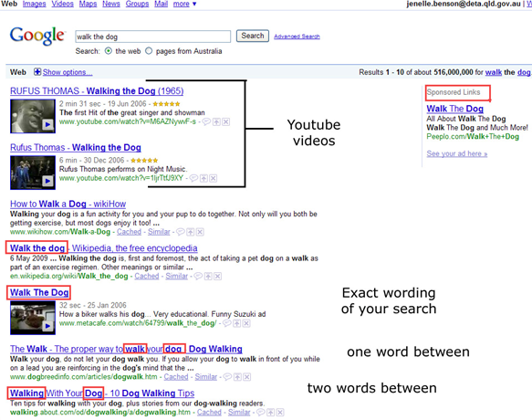
Task: Open Cached link for dogbreedinfo result
Action: 176,376
